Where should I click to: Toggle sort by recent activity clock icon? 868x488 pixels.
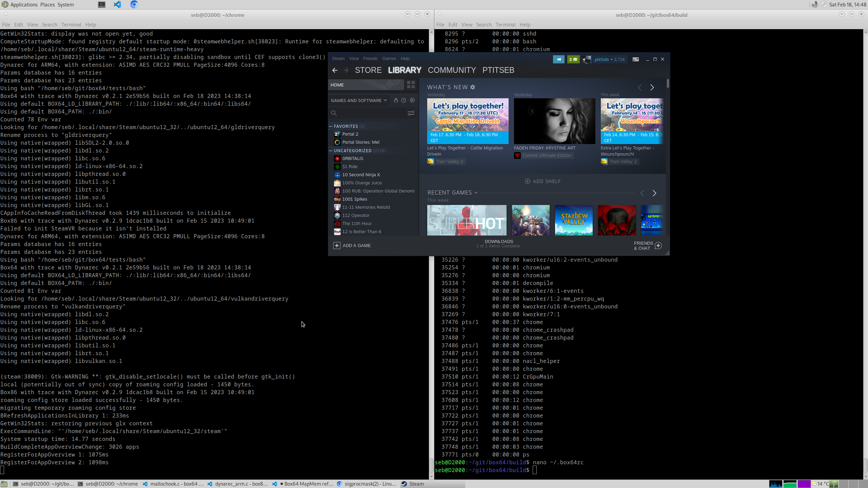coord(403,100)
